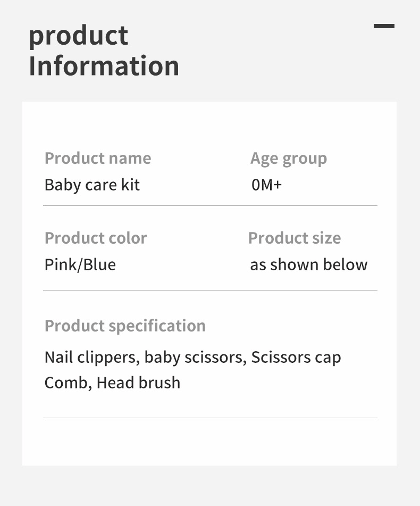Viewport: 420px width, 506px height.
Task: Click divider line below Baby care kit
Action: point(210,205)
